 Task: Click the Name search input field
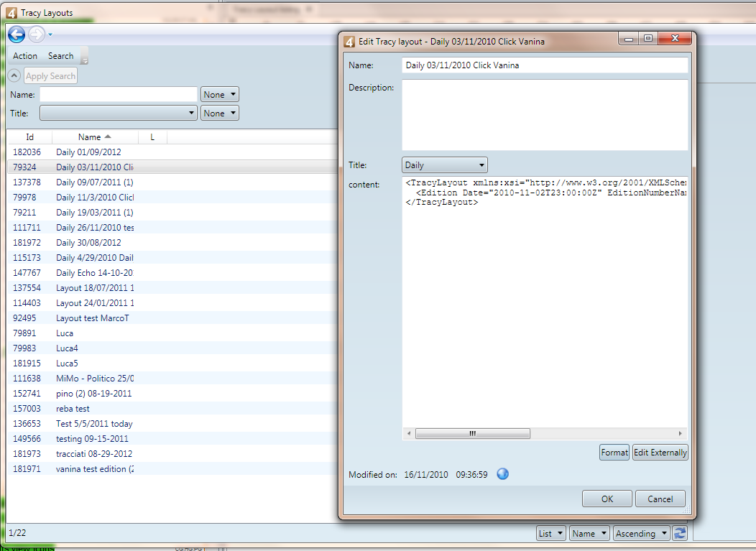tap(119, 95)
